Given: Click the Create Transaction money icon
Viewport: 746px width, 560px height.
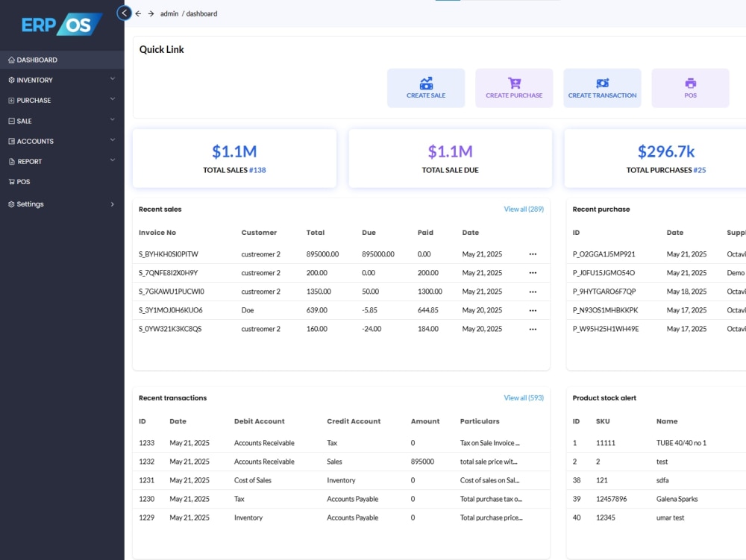Looking at the screenshot, I should [602, 84].
